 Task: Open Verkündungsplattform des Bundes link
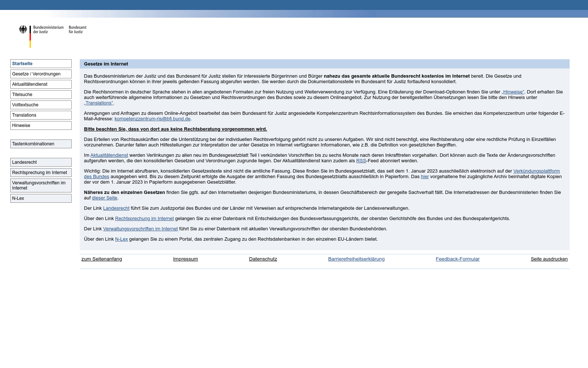click(x=537, y=171)
